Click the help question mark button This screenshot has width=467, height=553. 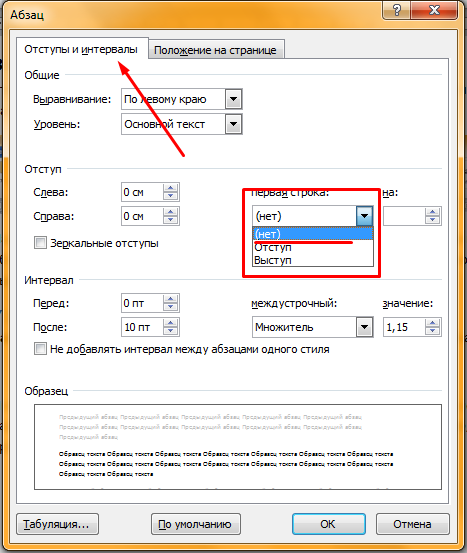(x=396, y=10)
